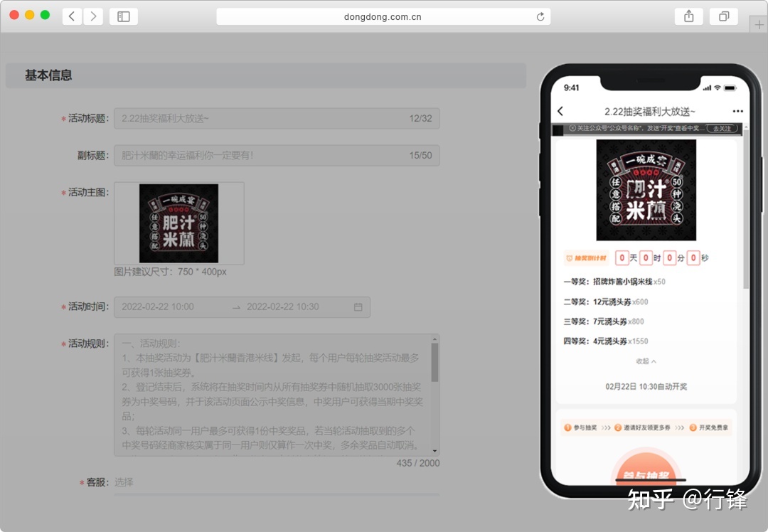Viewport: 768px width, 532px height.
Task: Select the start time 2022-02-22 10:00
Action: click(x=158, y=307)
